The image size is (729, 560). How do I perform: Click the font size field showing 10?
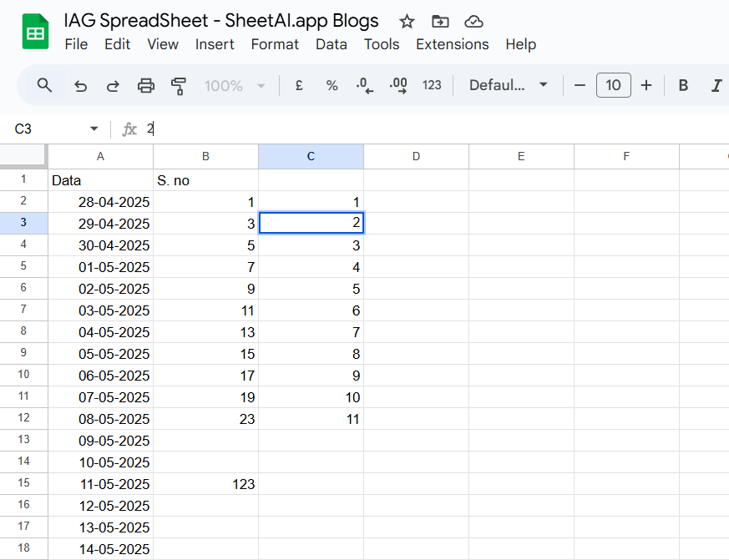[613, 85]
